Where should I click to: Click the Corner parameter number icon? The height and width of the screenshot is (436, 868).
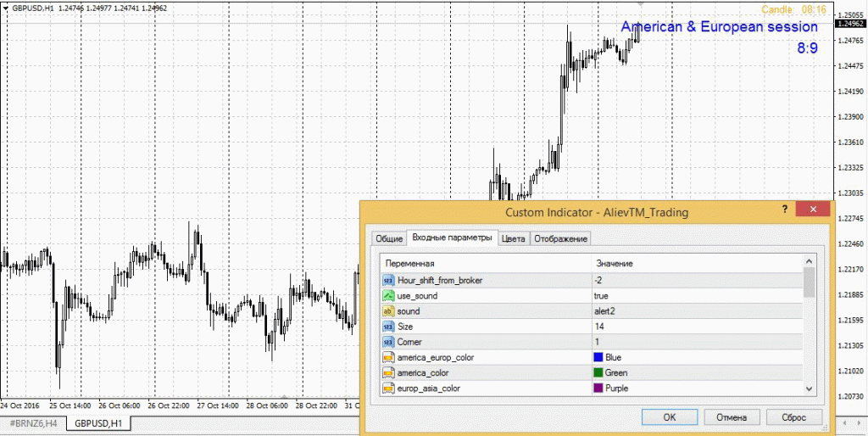tap(388, 342)
